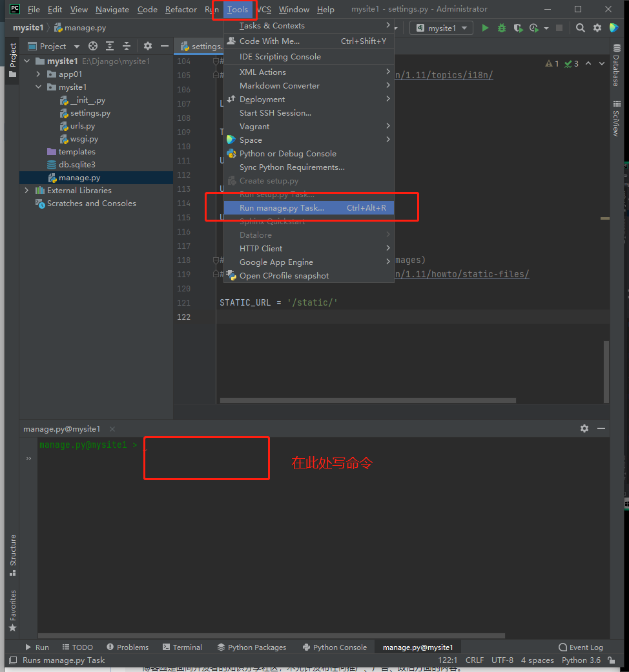629x672 pixels.
Task: Start debugging with the bug icon
Action: [501, 28]
